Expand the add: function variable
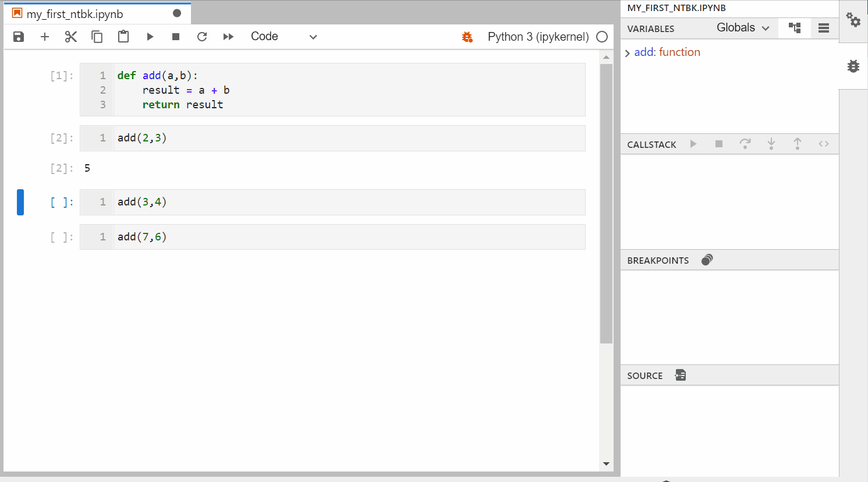 (x=627, y=52)
